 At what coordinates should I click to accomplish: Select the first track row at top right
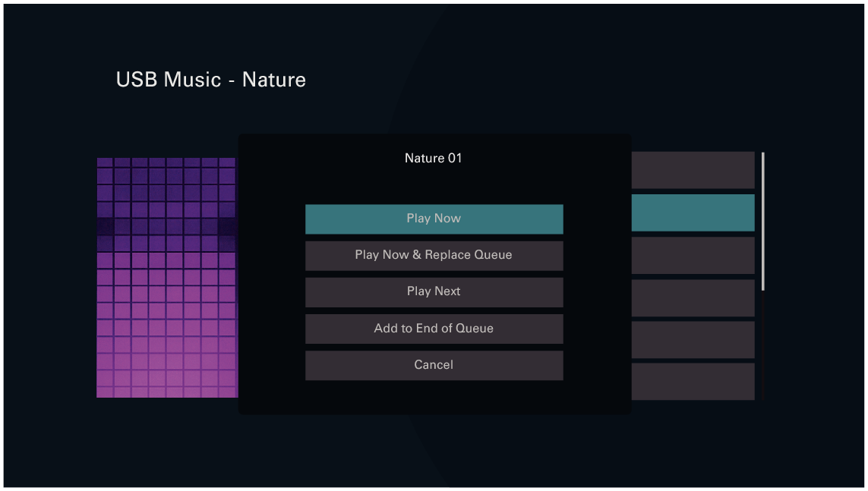click(x=693, y=170)
